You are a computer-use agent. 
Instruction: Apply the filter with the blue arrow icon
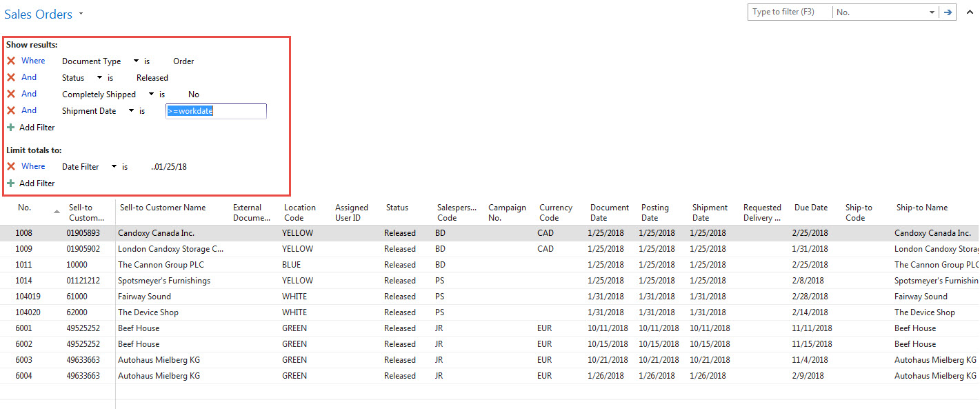pos(947,12)
